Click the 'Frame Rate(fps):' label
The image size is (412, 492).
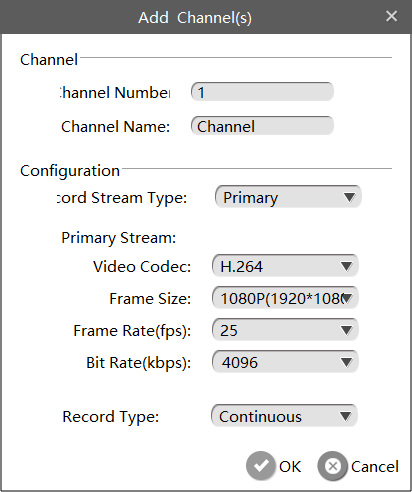pos(132,331)
